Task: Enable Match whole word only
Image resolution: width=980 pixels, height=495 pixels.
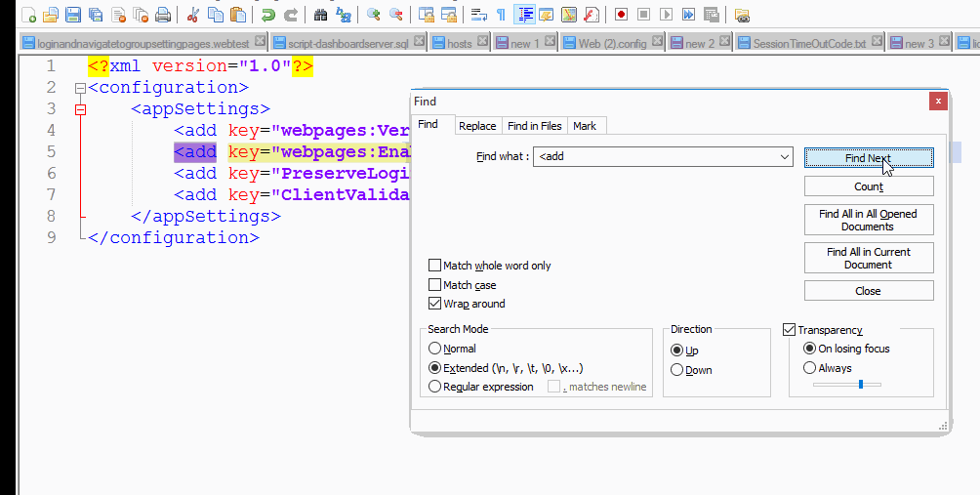Action: click(434, 266)
